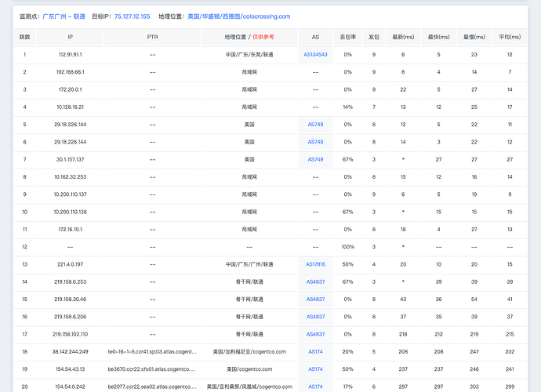Viewport: 541px width, 392px height.
Task: Click IP cell 219.158.102.110
Action: tap(70, 334)
